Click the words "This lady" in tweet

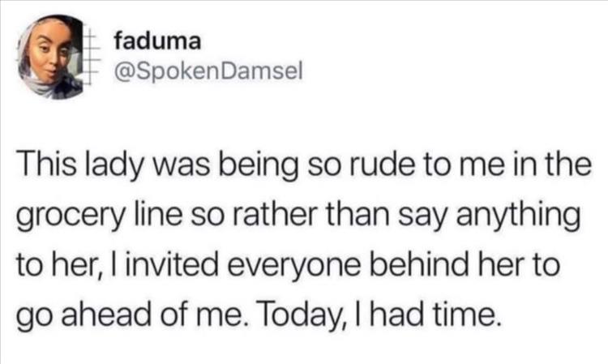[87, 169]
